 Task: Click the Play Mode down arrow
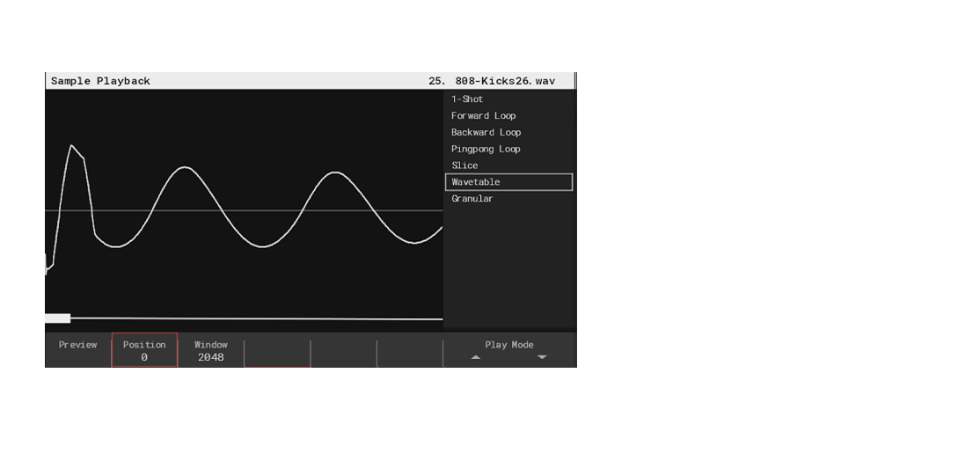coord(542,358)
